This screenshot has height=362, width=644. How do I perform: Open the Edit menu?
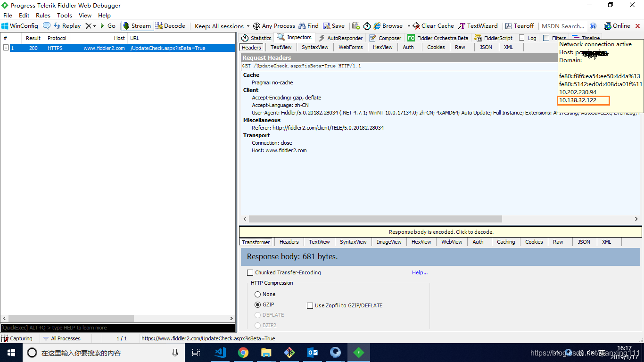[24, 15]
